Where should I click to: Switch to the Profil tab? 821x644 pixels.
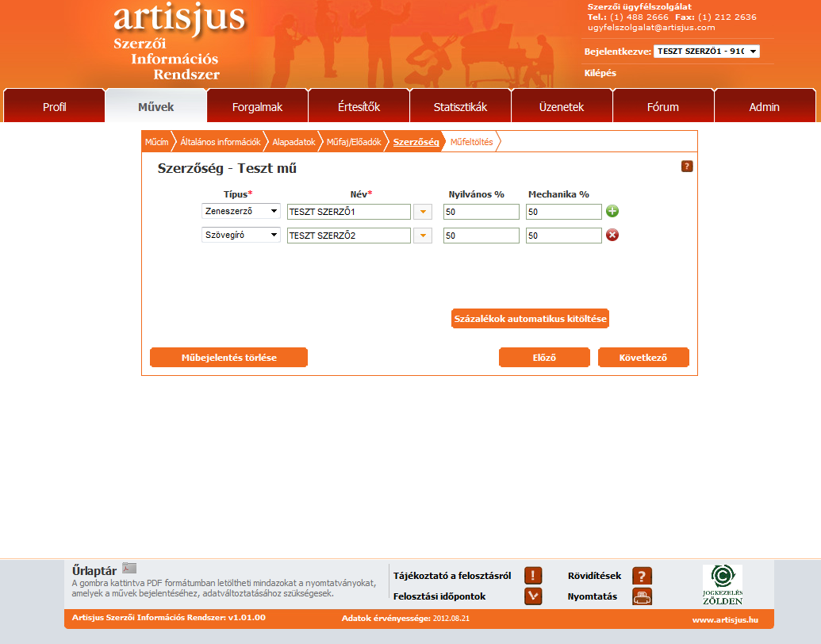(55, 107)
